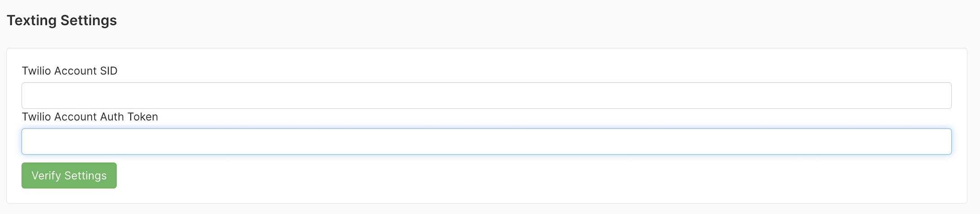Click the word "Twilio" in SID label

[36, 71]
